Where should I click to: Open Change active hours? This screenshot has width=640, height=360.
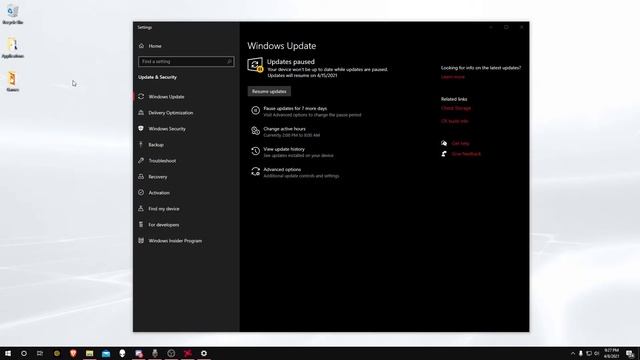click(x=284, y=129)
